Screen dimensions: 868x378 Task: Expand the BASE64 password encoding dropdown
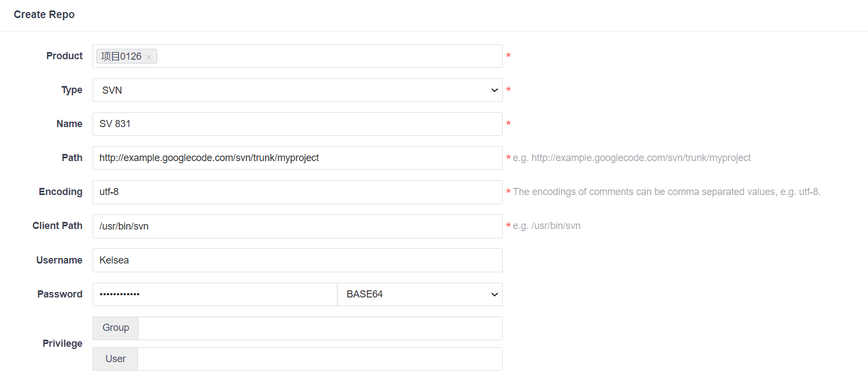419,295
